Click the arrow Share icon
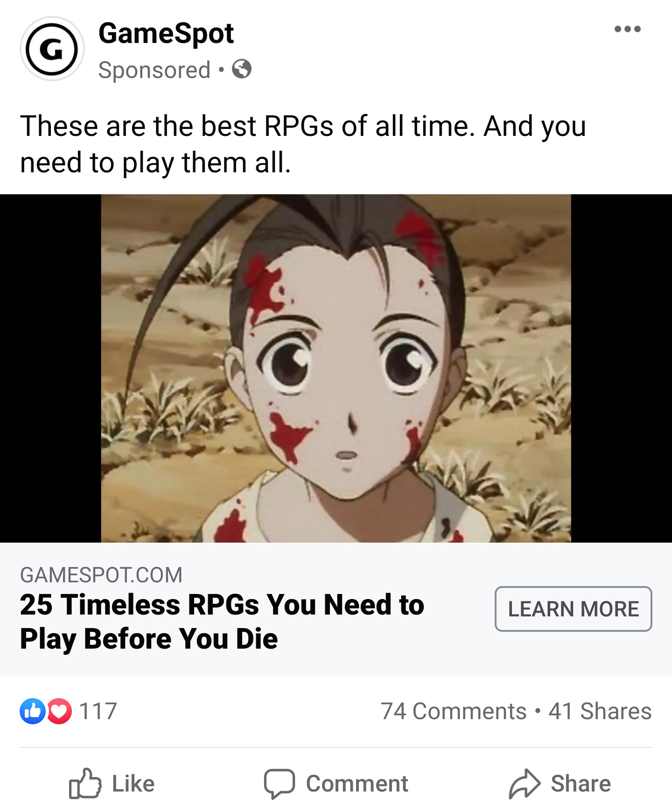 [x=525, y=783]
